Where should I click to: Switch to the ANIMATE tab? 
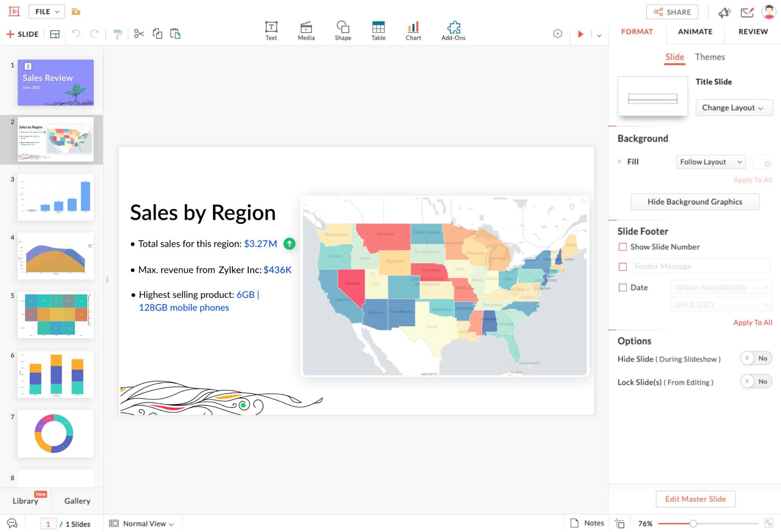pyautogui.click(x=694, y=31)
